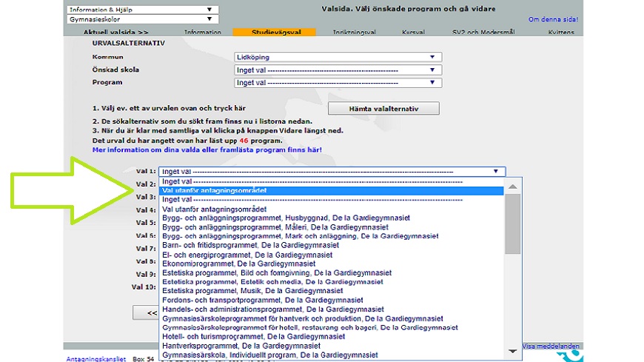
Task: Click the Visa meddelanden link
Action: coord(551,346)
